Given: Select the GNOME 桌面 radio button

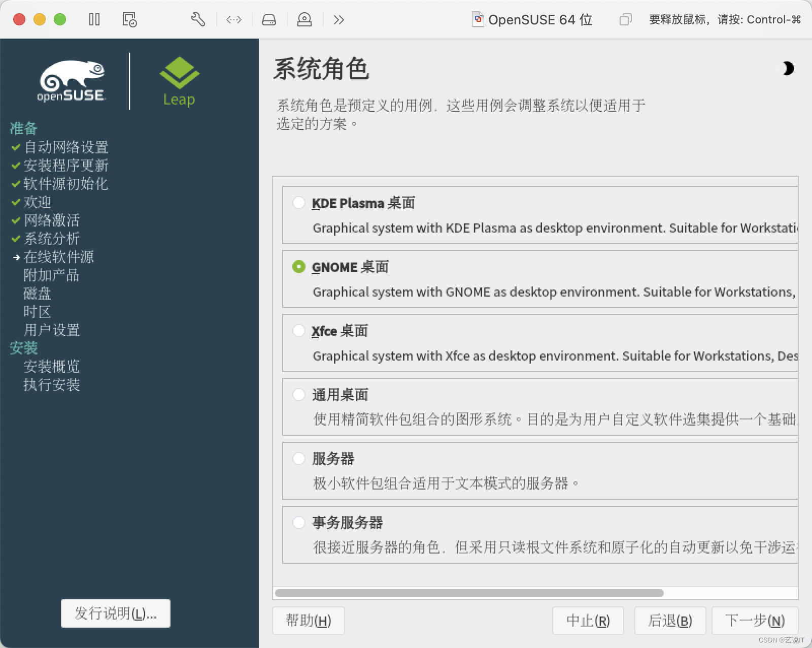Looking at the screenshot, I should tap(299, 267).
